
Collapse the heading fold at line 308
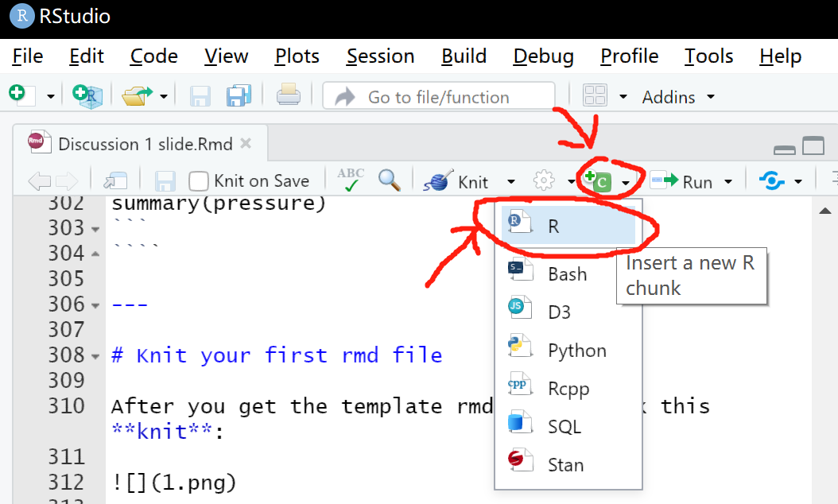point(95,356)
